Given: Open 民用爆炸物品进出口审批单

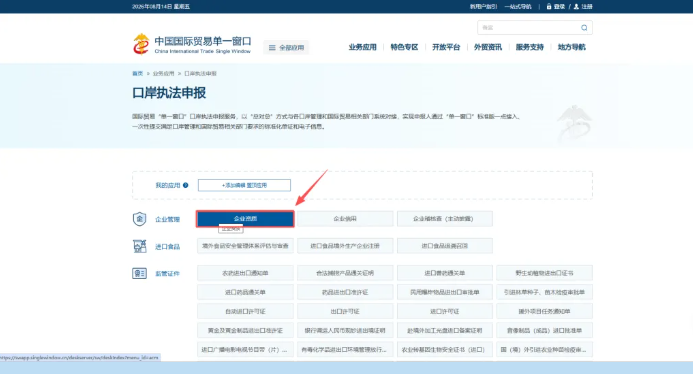Looking at the screenshot, I should tap(445, 292).
